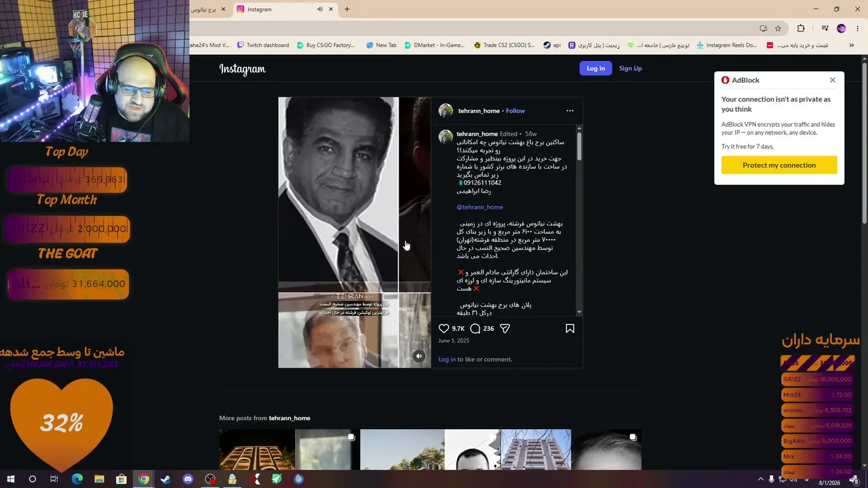Open the Instagram Reels Do... bookmark

click(726, 45)
